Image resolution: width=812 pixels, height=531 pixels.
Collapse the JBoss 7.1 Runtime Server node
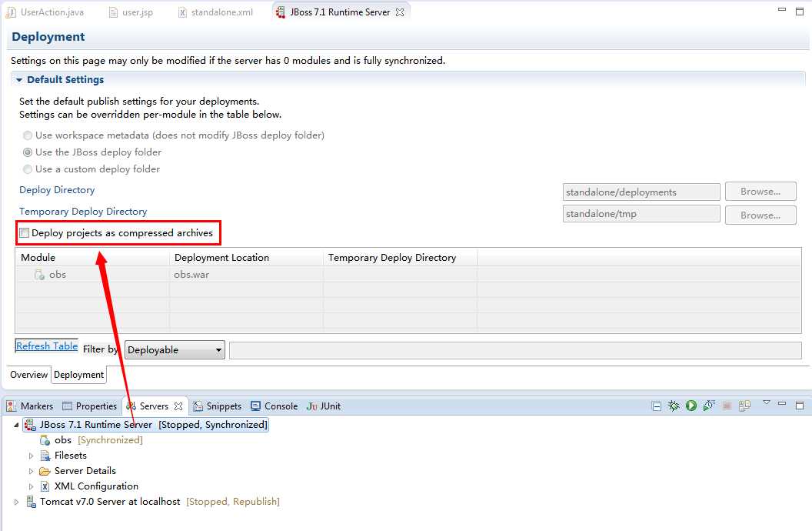pos(16,425)
